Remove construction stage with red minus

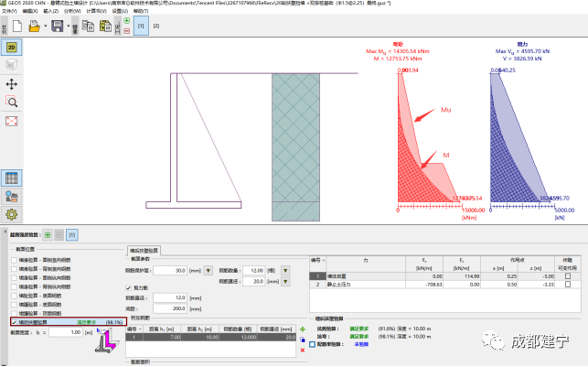click(127, 31)
